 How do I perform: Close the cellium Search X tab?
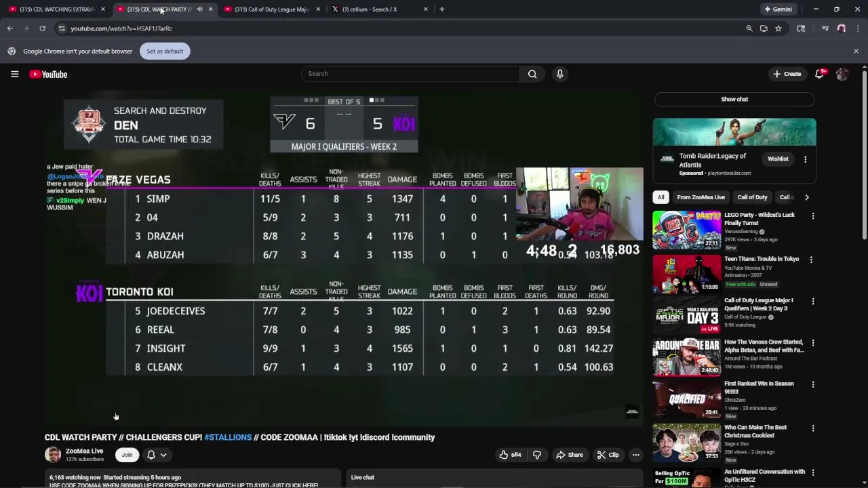(426, 9)
